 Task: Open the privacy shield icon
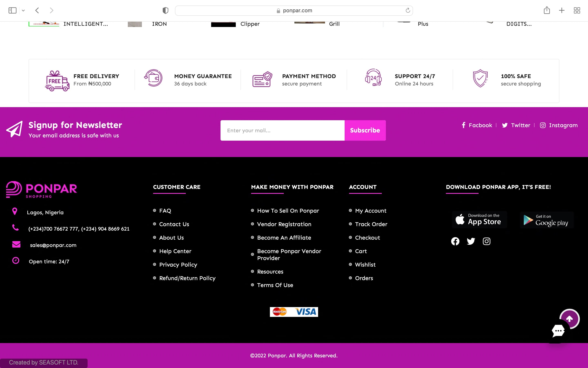coord(165,10)
